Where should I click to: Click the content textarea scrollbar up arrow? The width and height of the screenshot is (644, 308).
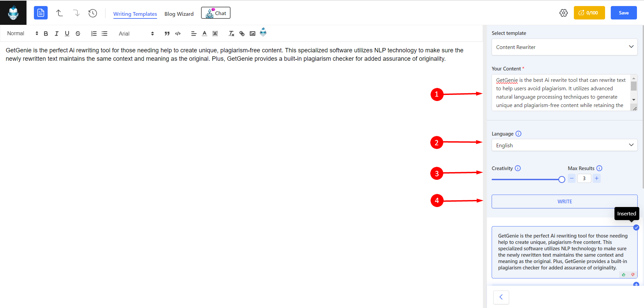(634, 78)
